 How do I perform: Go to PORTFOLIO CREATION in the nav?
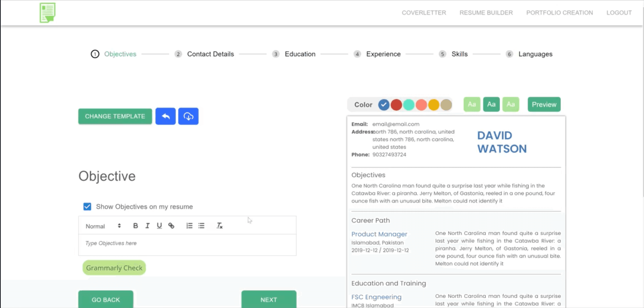pyautogui.click(x=559, y=13)
